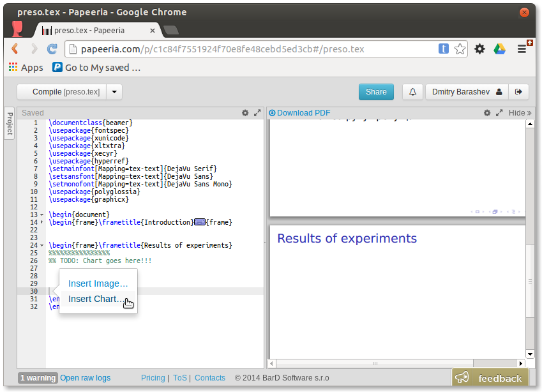This screenshot has width=542, height=392.
Task: Open editor settings gear in the Saved bar
Action: (x=245, y=113)
